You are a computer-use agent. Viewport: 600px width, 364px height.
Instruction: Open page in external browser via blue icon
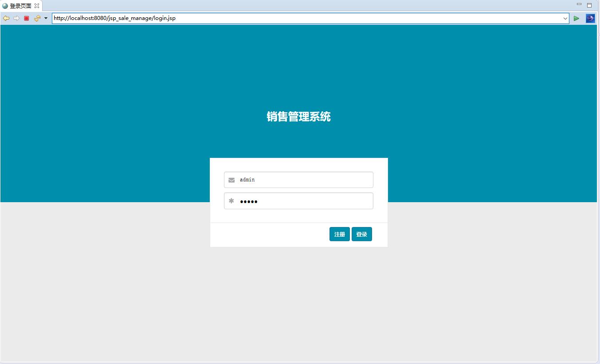(x=590, y=18)
